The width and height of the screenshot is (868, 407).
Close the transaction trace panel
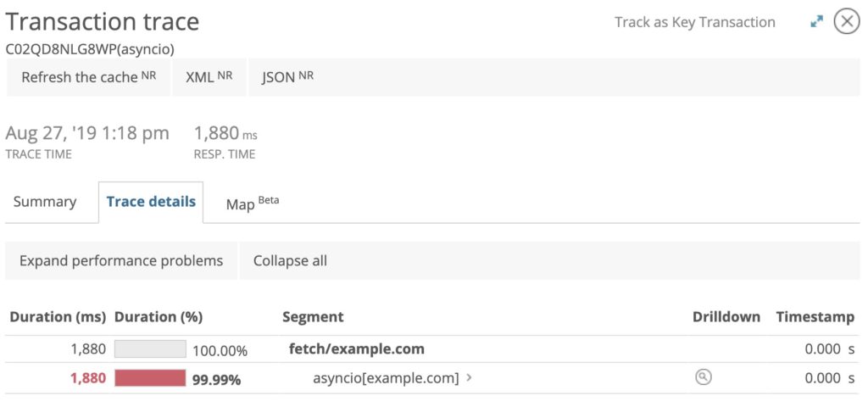[x=847, y=21]
